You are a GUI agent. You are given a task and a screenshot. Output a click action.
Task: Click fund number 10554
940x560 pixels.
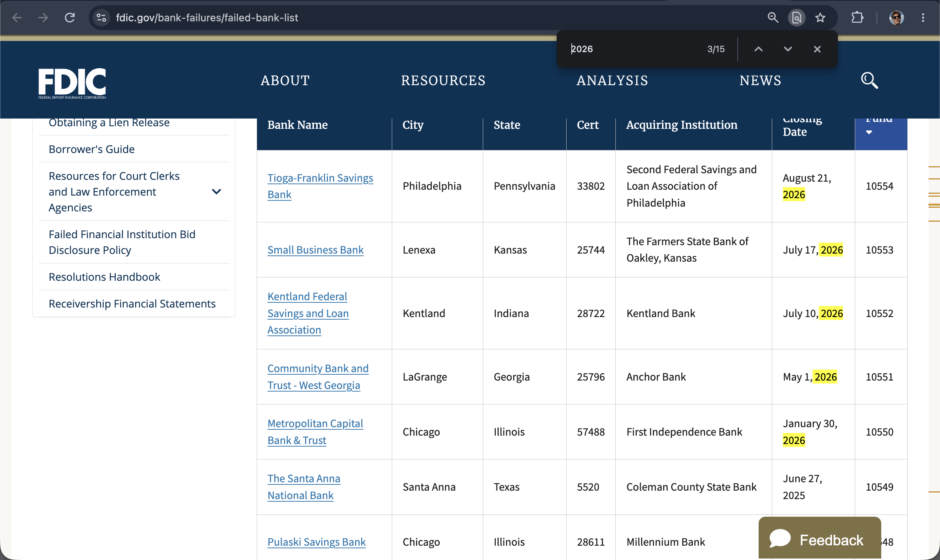point(879,186)
